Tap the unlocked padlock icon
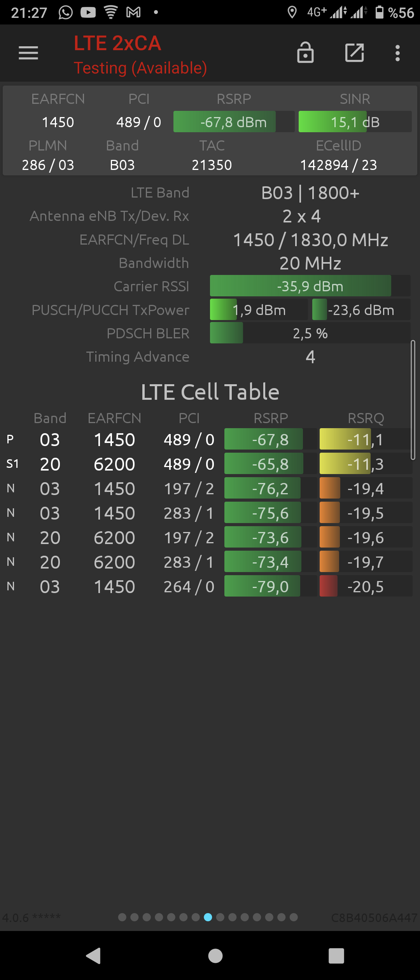The image size is (420, 980). pos(305,52)
